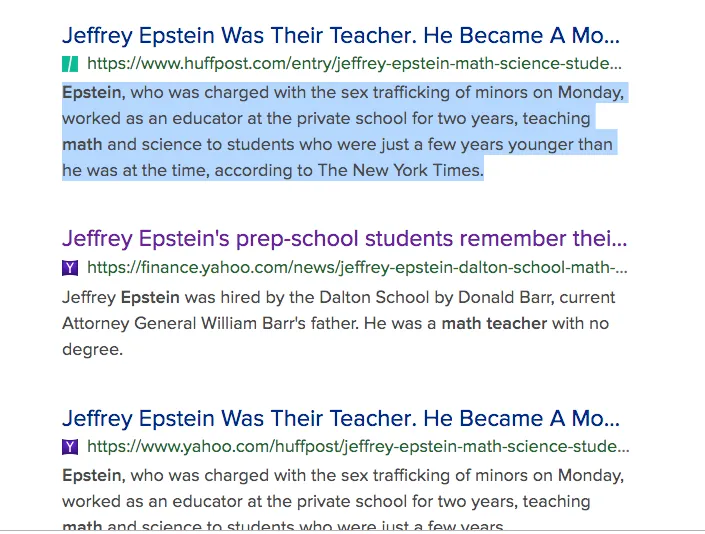Click the Yahoo favicon beside finance.yahoo.com URL
Viewport: 705px width, 534px height.
click(x=70, y=268)
